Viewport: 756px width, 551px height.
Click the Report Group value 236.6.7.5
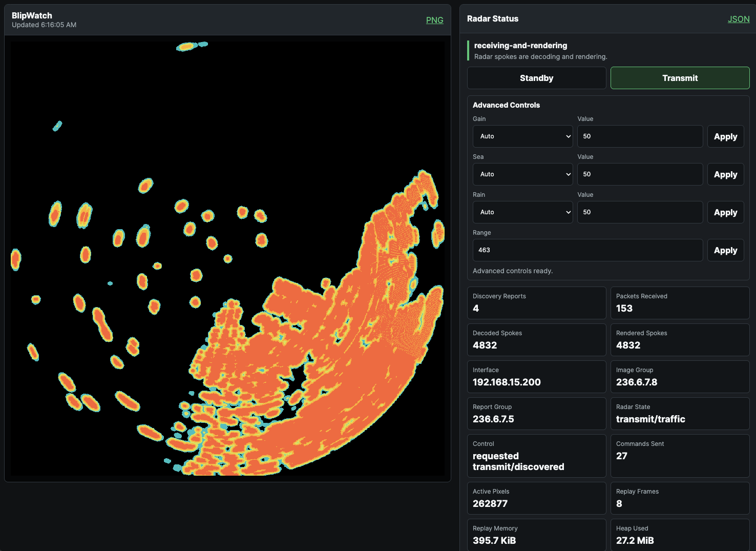pyautogui.click(x=493, y=419)
